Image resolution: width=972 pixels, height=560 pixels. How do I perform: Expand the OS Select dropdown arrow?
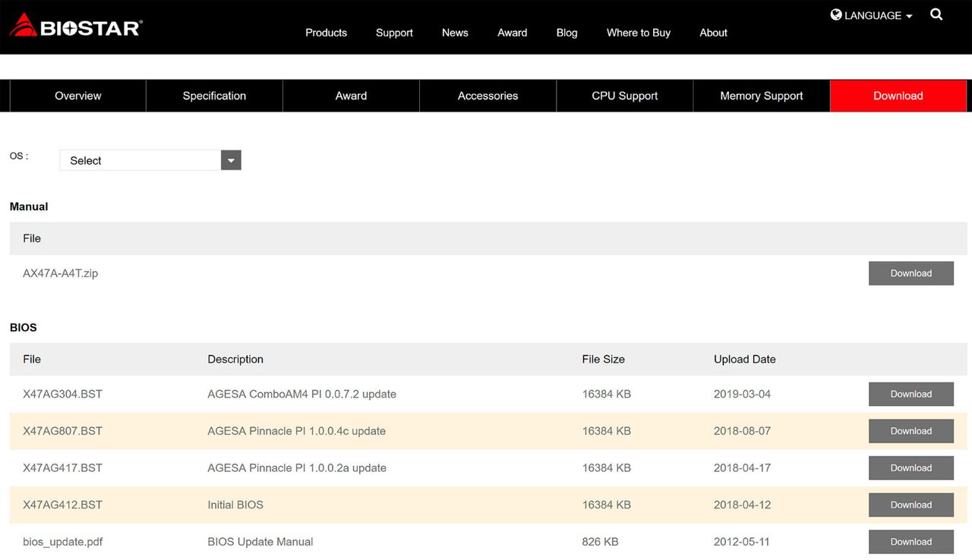point(231,160)
